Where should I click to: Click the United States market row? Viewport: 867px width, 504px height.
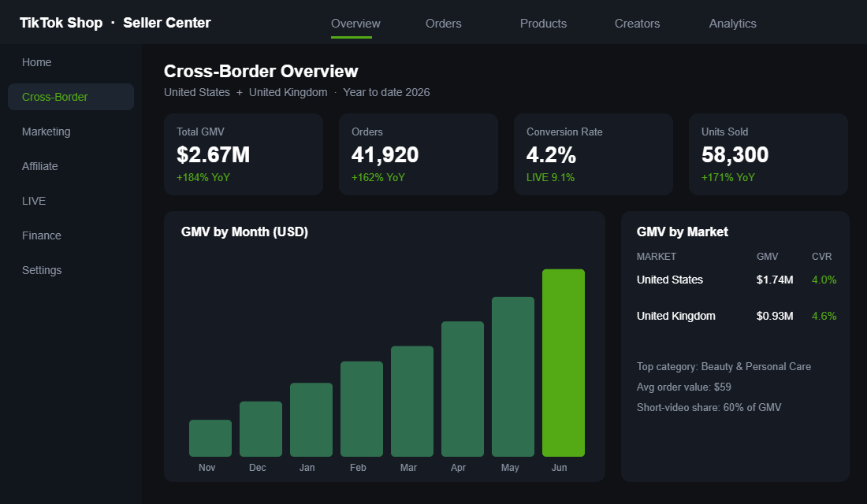736,280
